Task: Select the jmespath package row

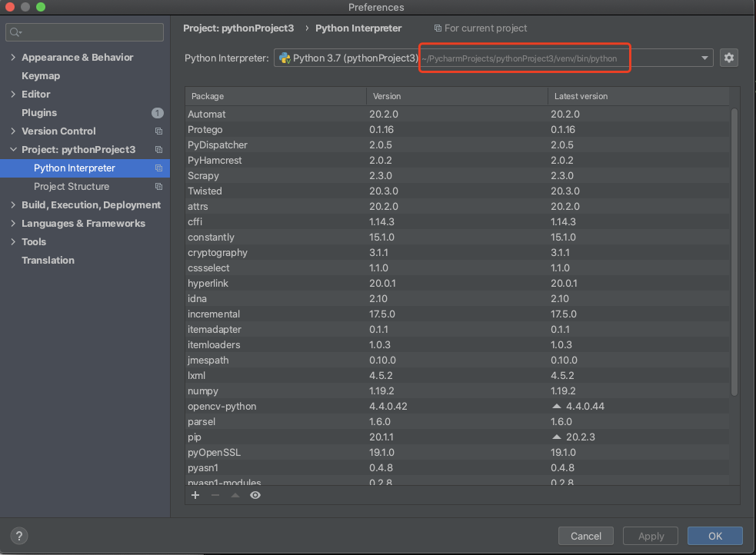Action: [457, 361]
